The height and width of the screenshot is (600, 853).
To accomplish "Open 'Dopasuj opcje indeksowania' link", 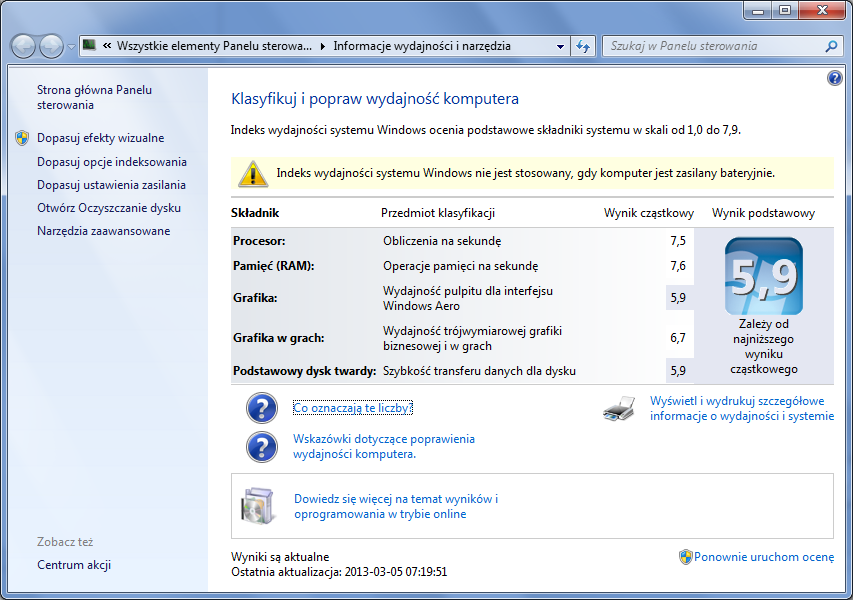I will [112, 162].
